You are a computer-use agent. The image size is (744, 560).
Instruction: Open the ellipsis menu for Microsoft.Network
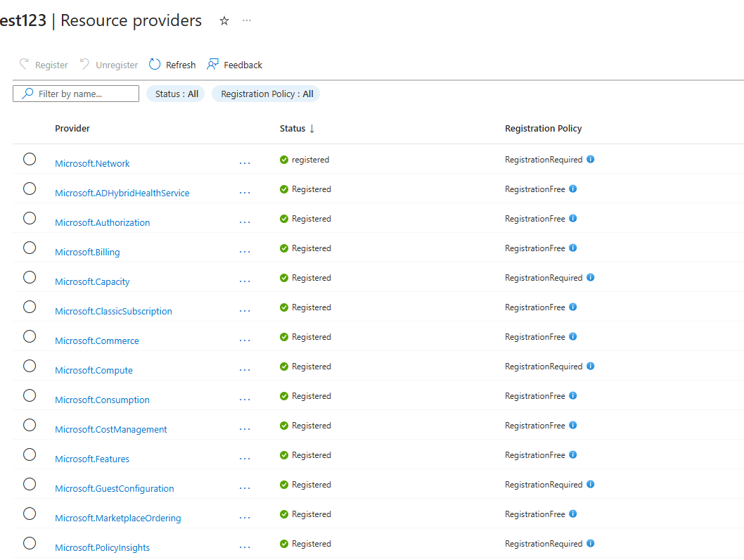coord(245,163)
